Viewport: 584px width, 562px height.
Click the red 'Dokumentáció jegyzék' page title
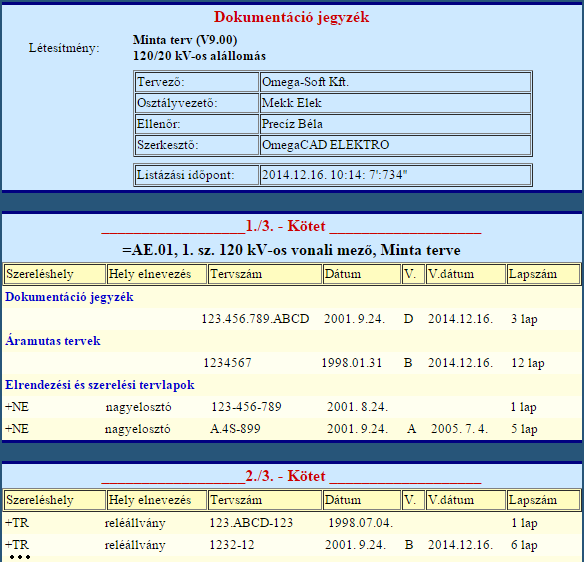point(291,17)
